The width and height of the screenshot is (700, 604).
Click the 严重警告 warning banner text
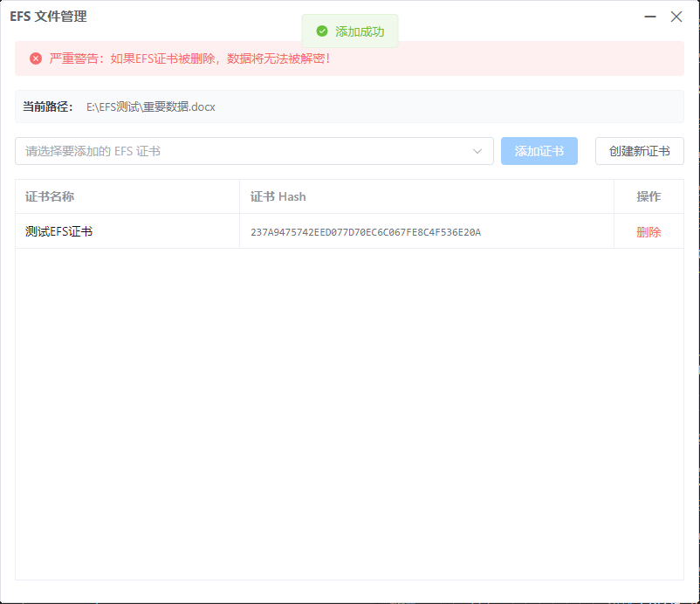tap(190, 58)
